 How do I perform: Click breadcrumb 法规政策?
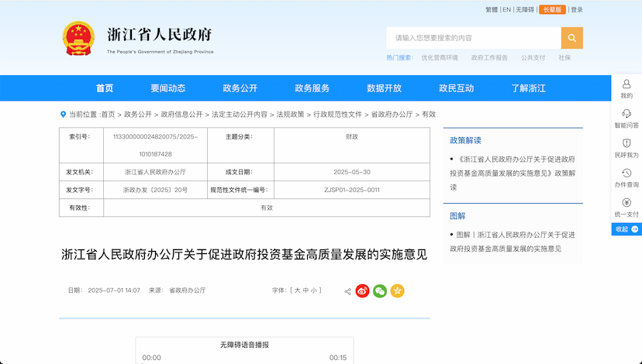click(x=290, y=115)
